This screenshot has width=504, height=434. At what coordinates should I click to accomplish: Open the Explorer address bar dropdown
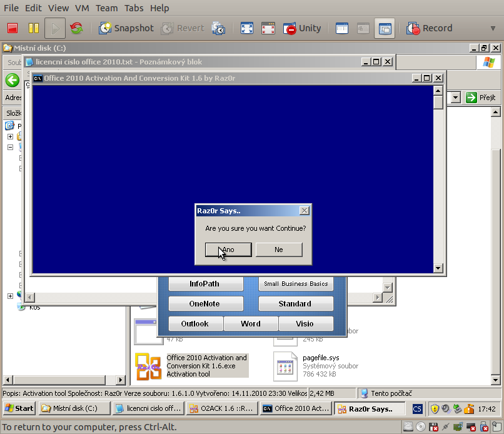(x=455, y=98)
